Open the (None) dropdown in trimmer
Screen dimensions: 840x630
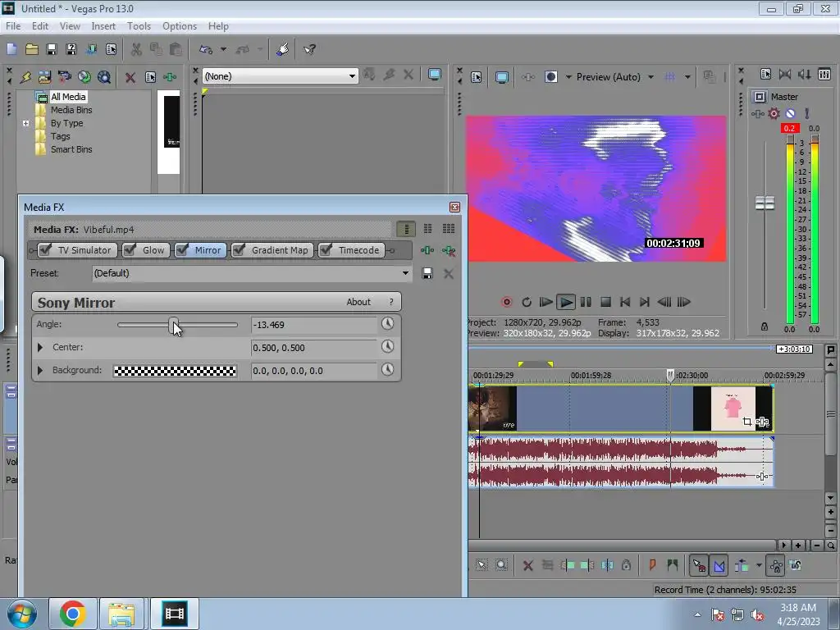(x=352, y=76)
